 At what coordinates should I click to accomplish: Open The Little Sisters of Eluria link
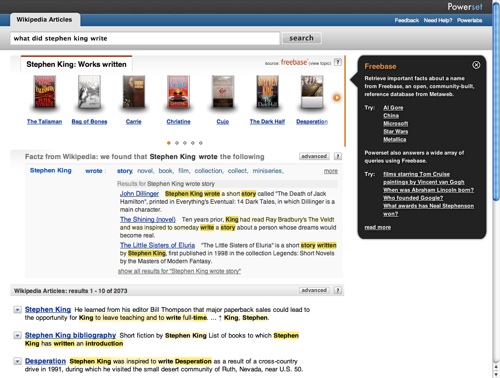[157, 245]
